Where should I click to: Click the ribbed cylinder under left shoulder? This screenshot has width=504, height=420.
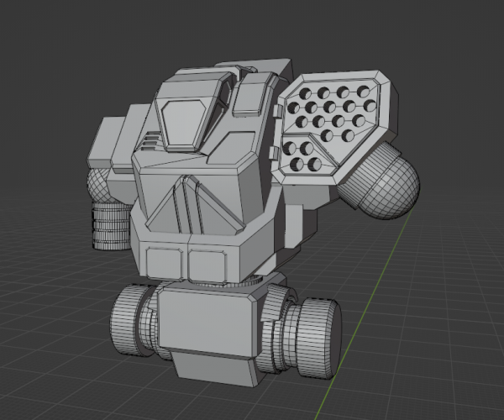[x=111, y=225]
